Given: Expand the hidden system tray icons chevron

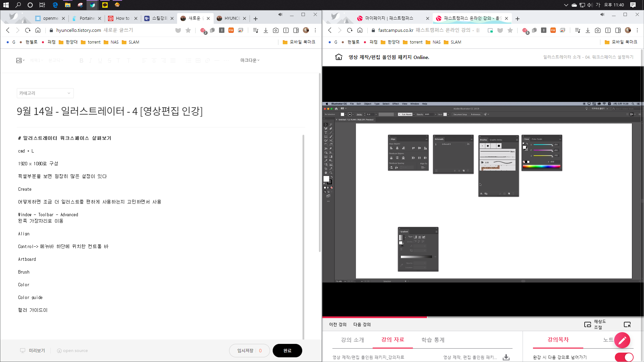Looking at the screenshot, I should (x=566, y=5).
